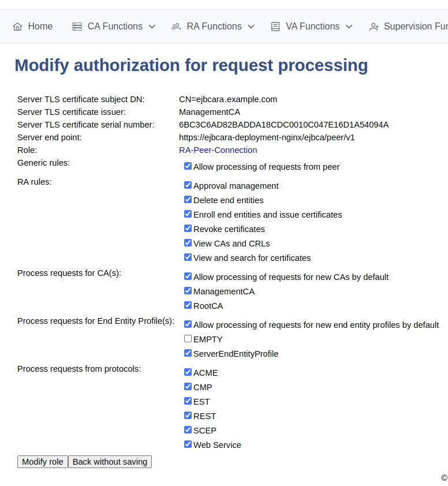
Task: Uncheck Allow processing of requests from peer
Action: (188, 166)
